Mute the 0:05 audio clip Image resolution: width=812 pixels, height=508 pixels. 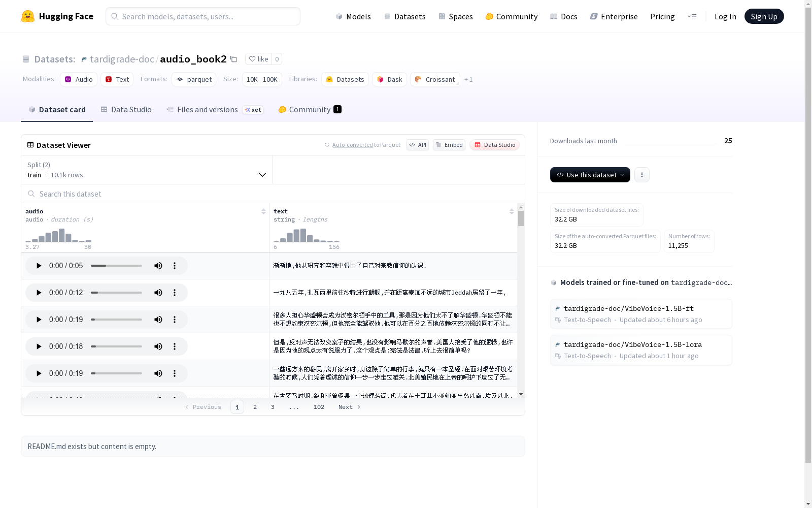point(158,266)
